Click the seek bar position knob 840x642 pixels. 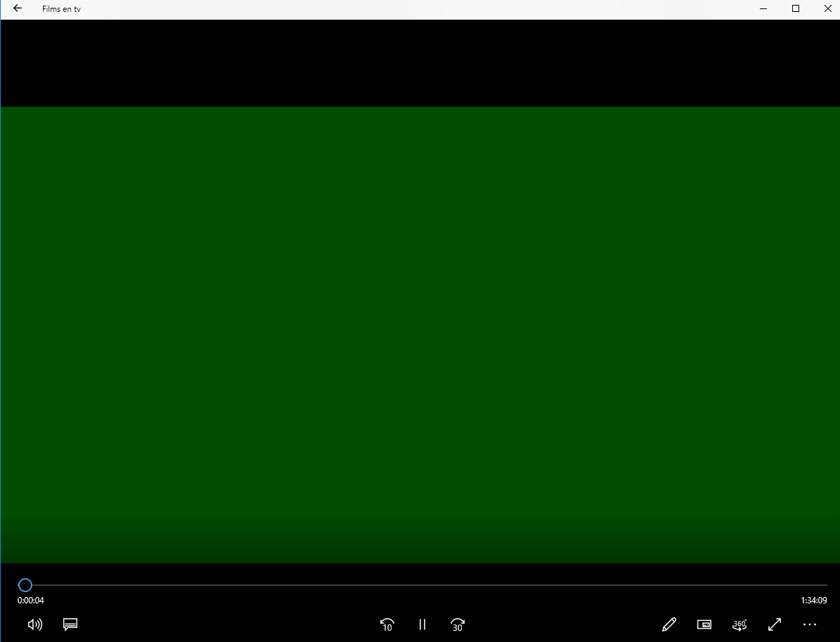pos(25,584)
